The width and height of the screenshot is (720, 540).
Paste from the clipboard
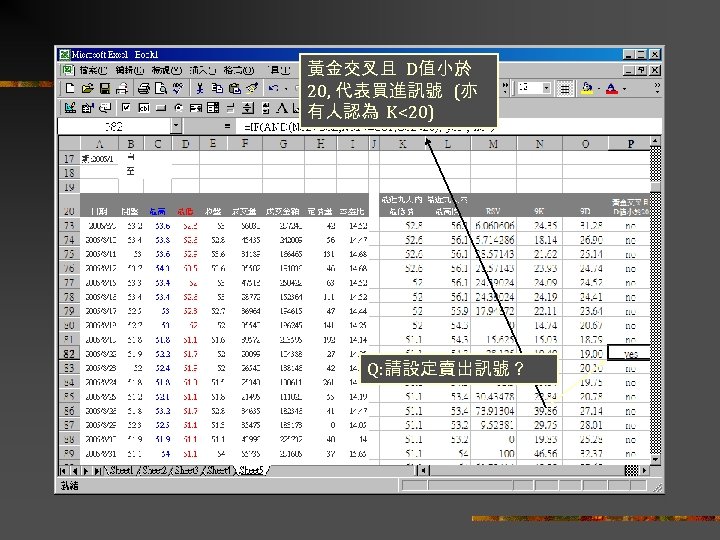[234, 88]
